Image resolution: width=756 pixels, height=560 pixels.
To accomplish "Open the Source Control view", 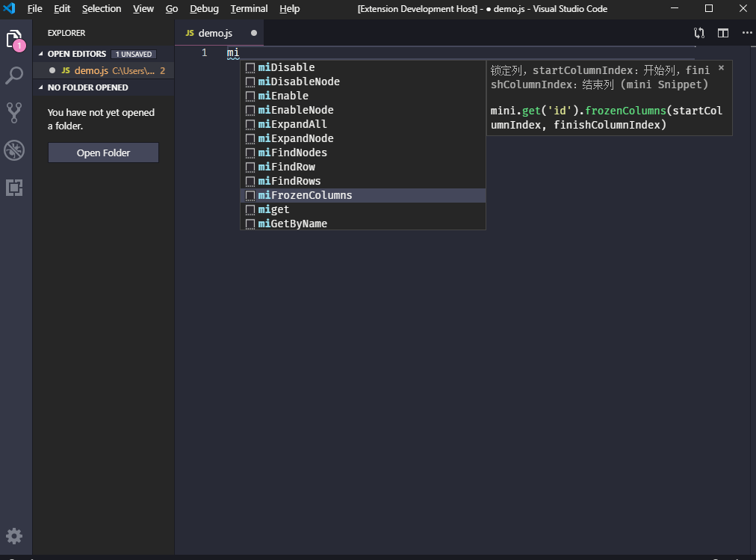I will [x=14, y=112].
